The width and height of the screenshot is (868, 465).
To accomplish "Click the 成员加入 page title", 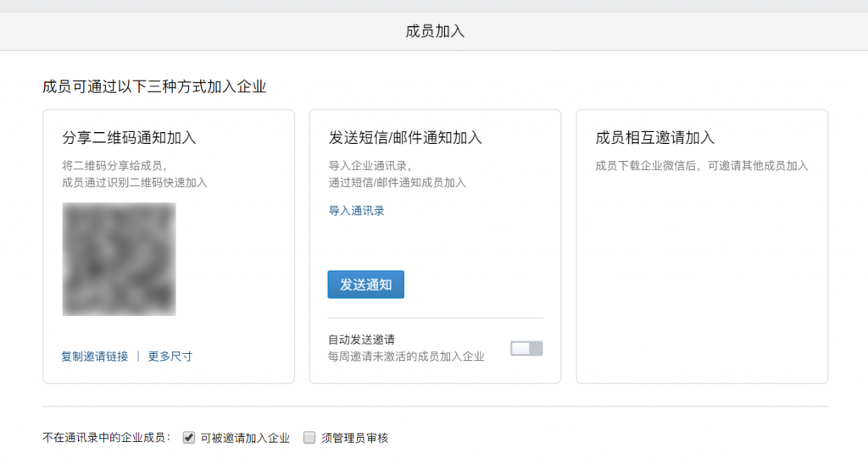I will pyautogui.click(x=435, y=31).
